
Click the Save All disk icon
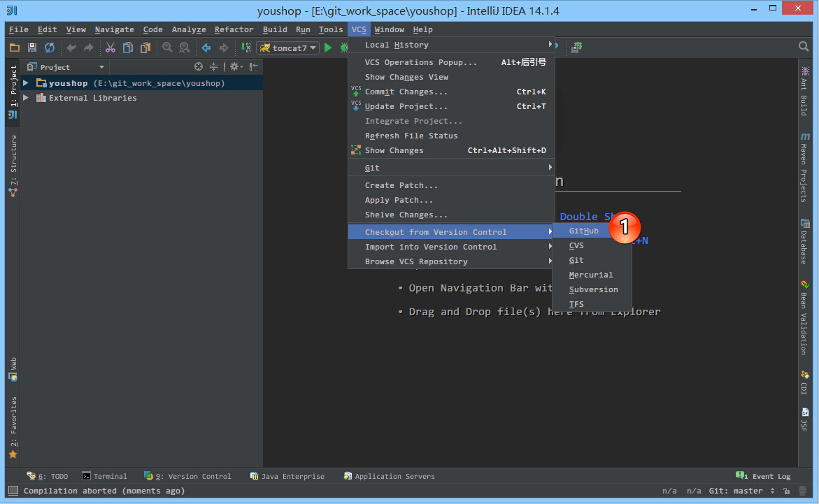click(32, 48)
